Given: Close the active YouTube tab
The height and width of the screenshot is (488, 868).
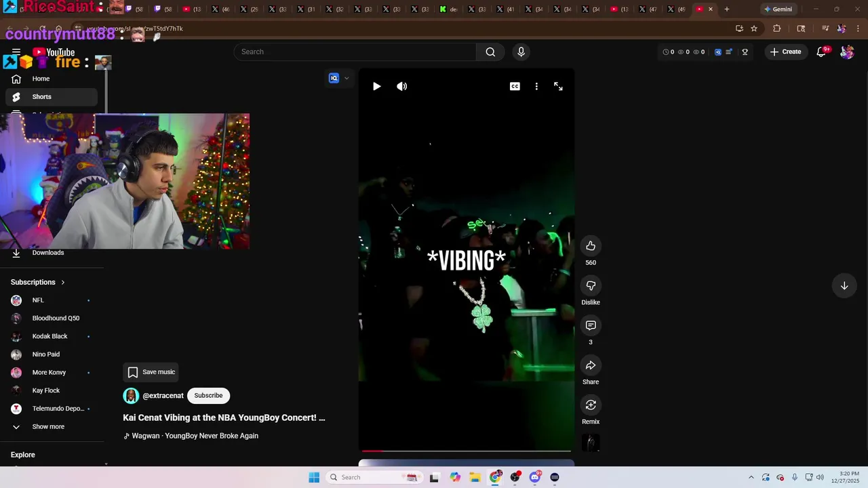Looking at the screenshot, I should click(710, 9).
